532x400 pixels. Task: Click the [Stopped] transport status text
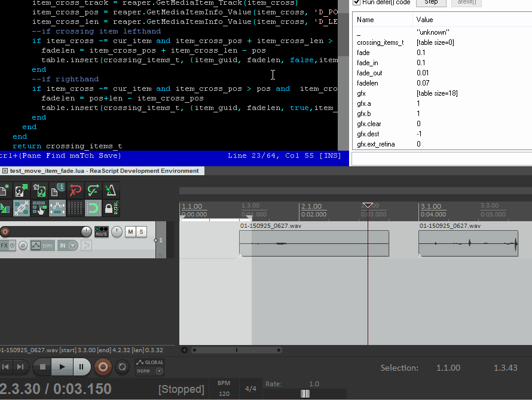point(181,389)
